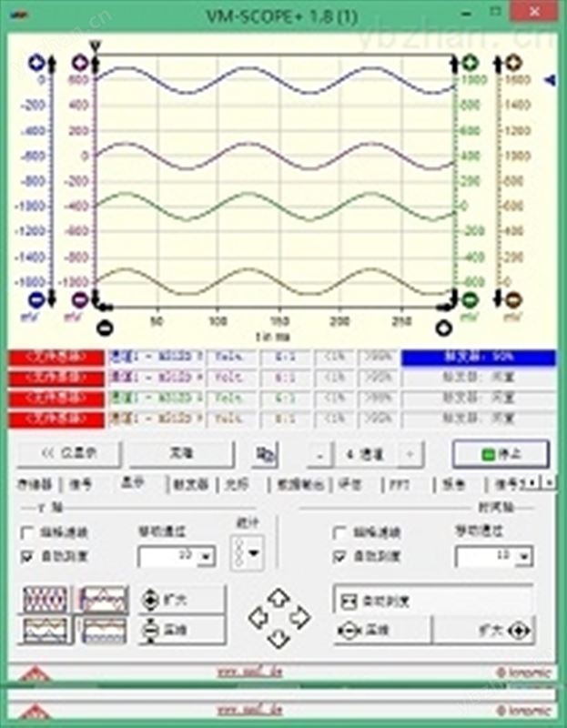Select the layout icon with red-blue waveform
567x728 pixels.
click(103, 600)
